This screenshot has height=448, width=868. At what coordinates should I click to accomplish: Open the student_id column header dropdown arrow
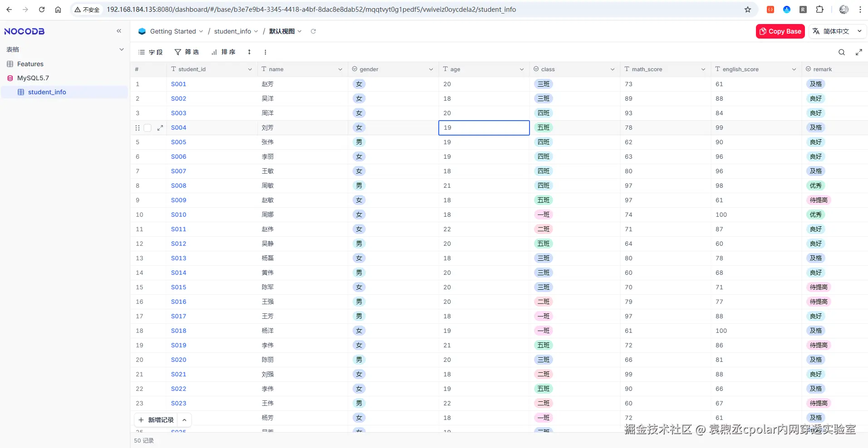250,69
